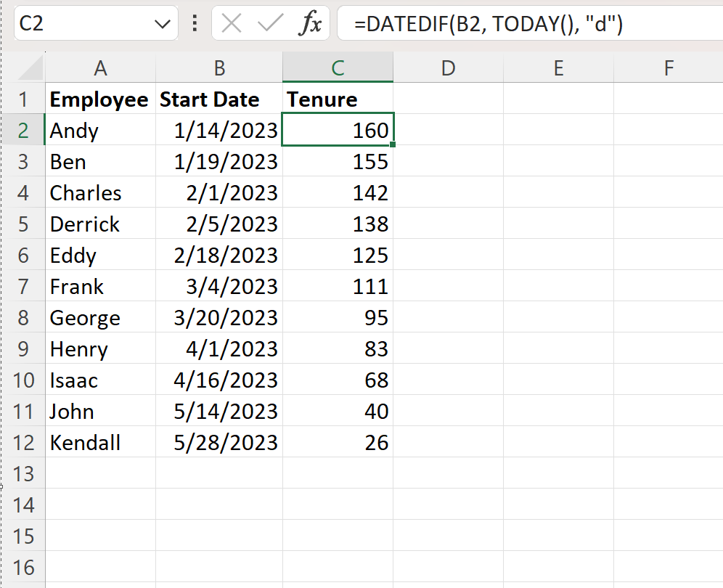The height and width of the screenshot is (588, 723).
Task: Click column header C
Action: (338, 68)
